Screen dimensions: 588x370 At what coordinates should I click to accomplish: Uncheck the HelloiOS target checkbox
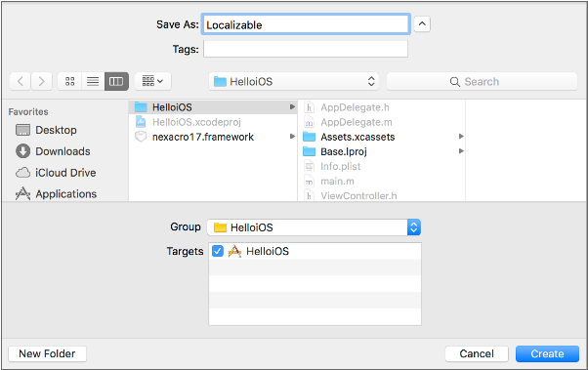pos(218,251)
